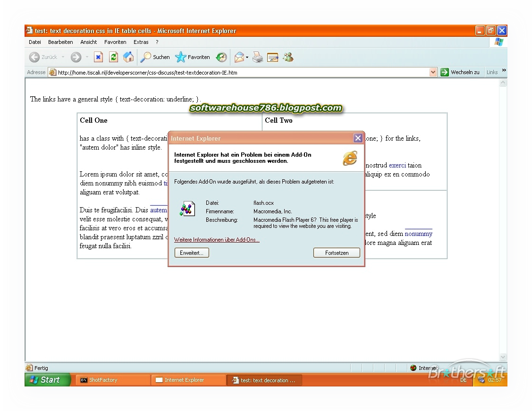Click the IE page icon in title bar
Image resolution: width=532 pixels, height=411 pixels.
click(x=30, y=31)
